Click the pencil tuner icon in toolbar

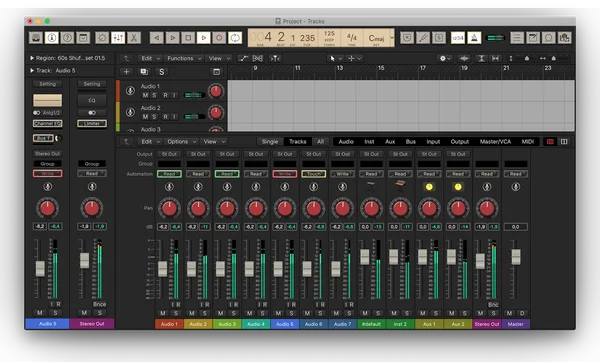coord(423,38)
